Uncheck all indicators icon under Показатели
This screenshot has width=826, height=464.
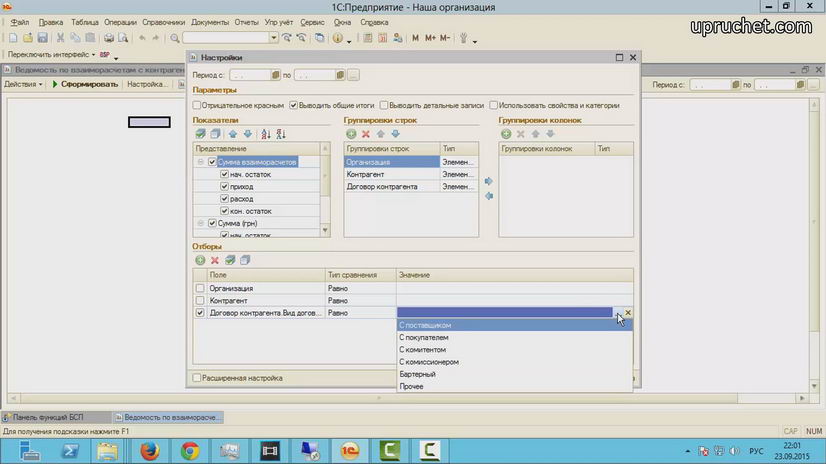click(x=215, y=134)
